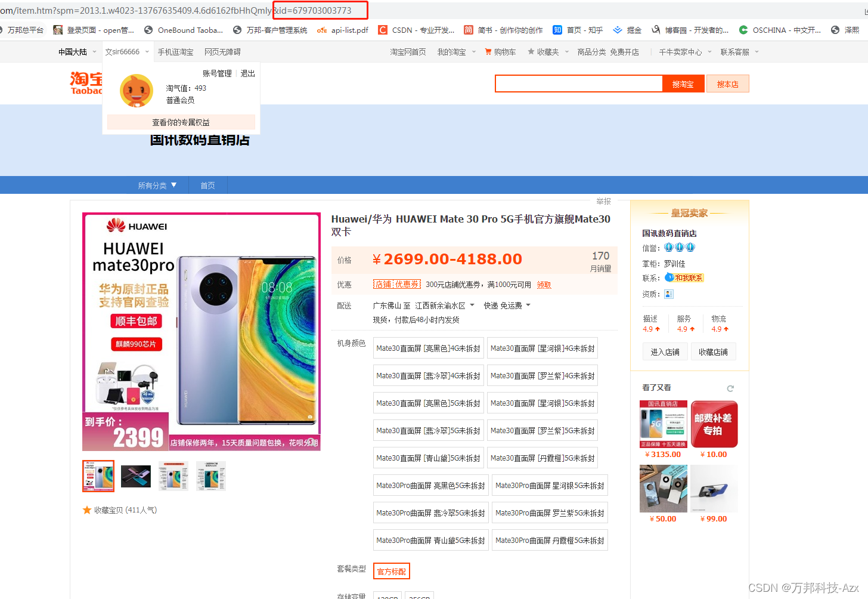Open the OSCHINA bookmark

[x=780, y=30]
